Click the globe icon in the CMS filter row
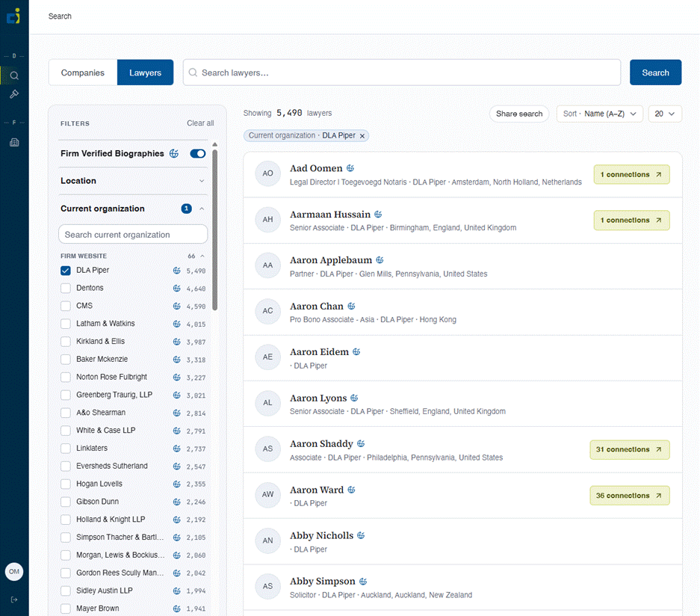 click(x=177, y=306)
